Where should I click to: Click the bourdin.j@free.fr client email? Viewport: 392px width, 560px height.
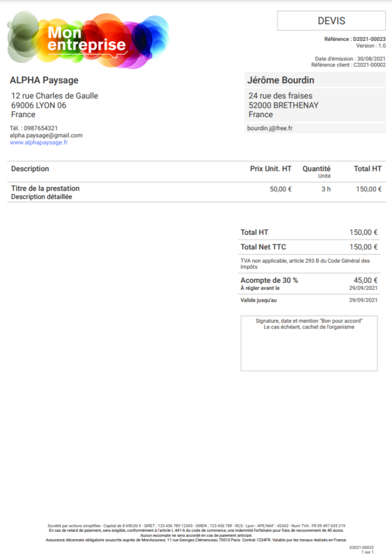[271, 129]
